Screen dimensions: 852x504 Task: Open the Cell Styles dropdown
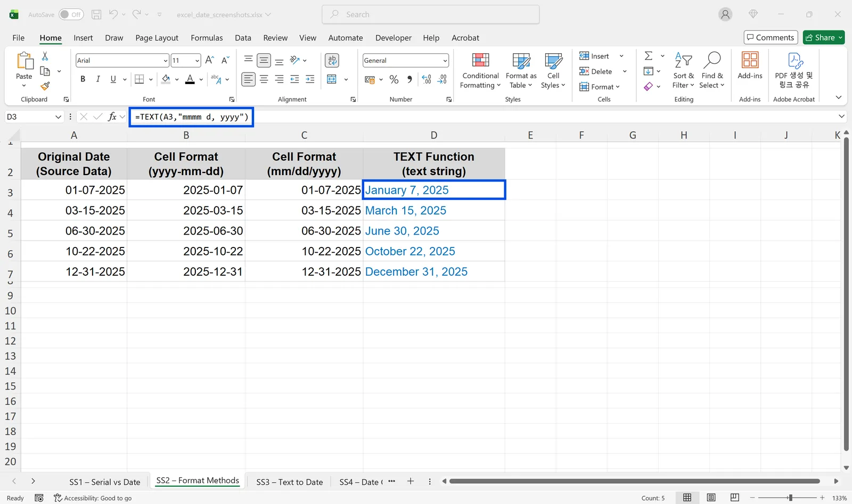point(553,71)
